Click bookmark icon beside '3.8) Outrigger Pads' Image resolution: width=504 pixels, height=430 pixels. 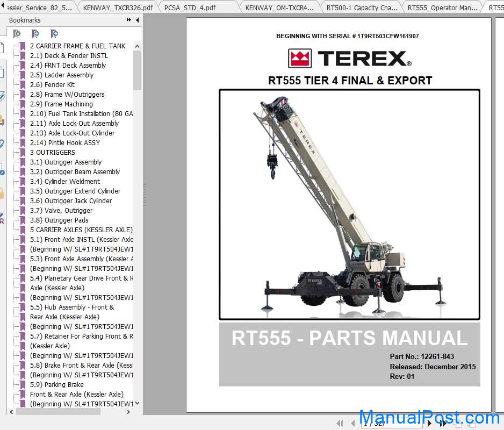click(x=23, y=220)
